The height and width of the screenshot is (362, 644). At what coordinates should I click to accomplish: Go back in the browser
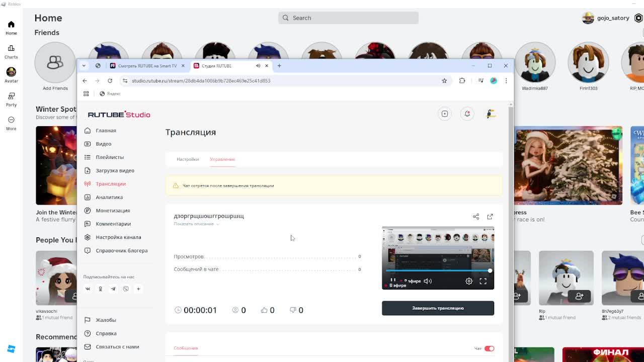(85, 80)
